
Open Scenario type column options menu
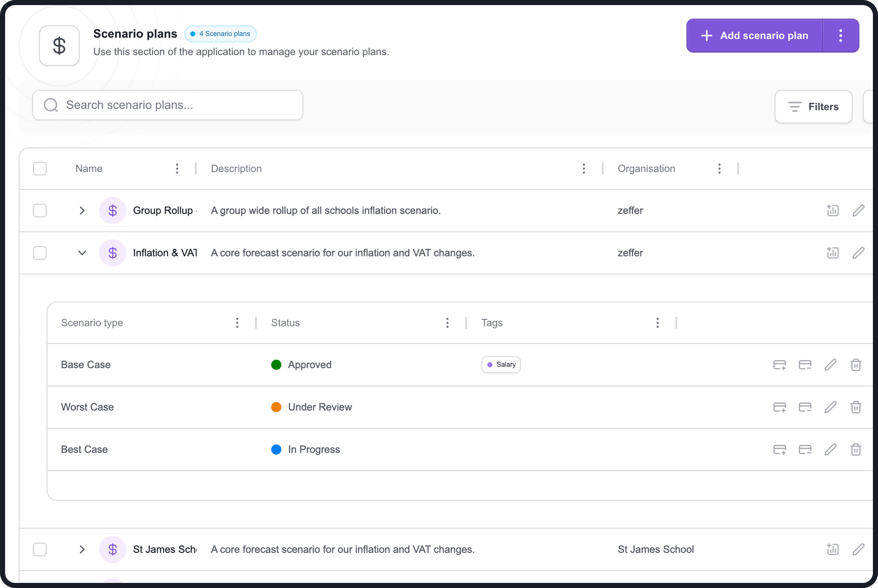click(237, 323)
